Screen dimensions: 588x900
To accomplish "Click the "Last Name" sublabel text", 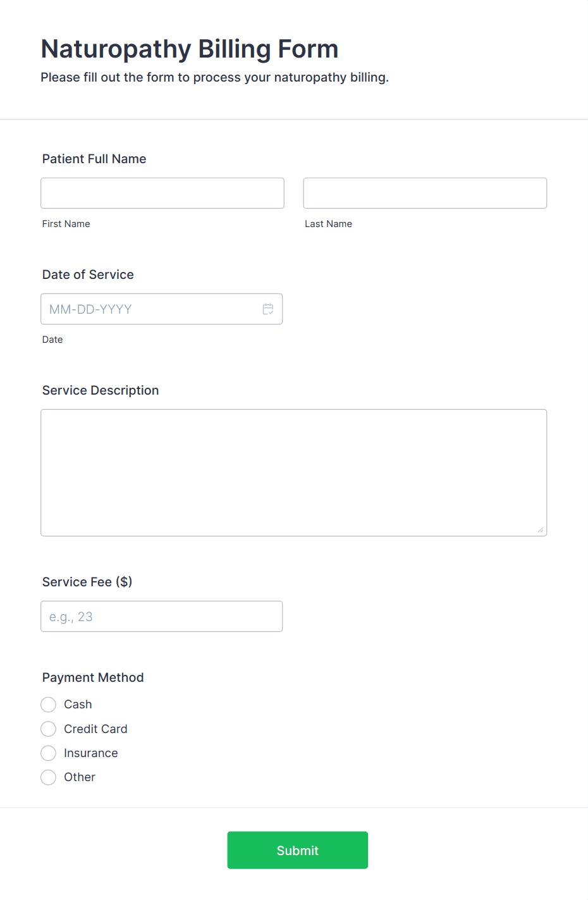I will tap(328, 224).
